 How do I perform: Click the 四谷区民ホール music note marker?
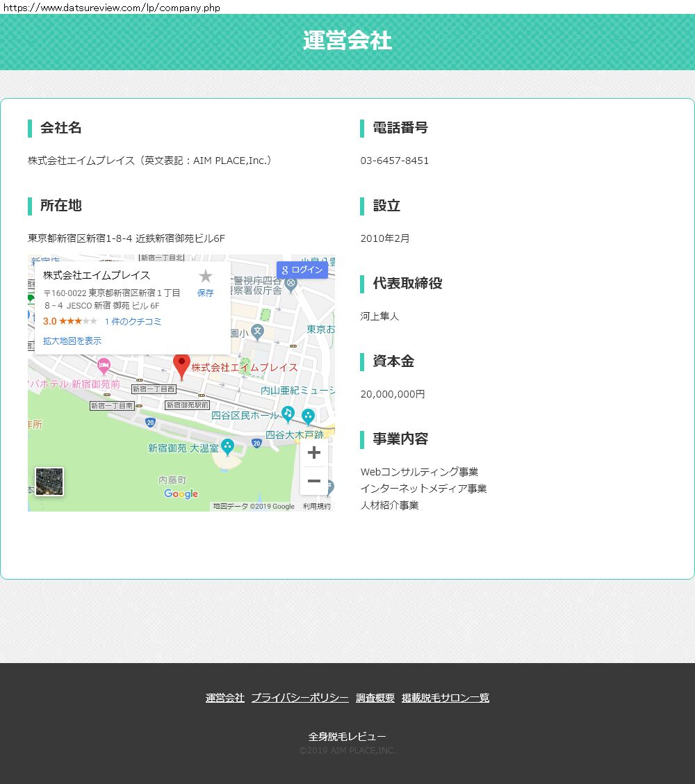tap(288, 414)
